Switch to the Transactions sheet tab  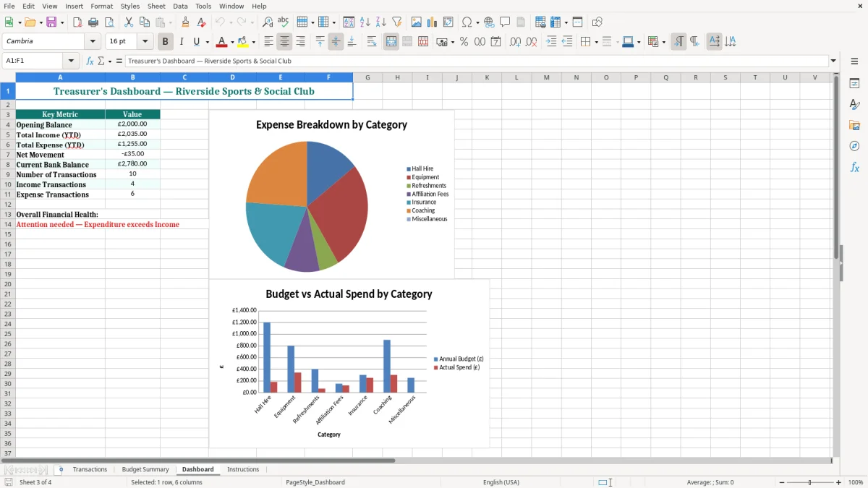coord(90,469)
